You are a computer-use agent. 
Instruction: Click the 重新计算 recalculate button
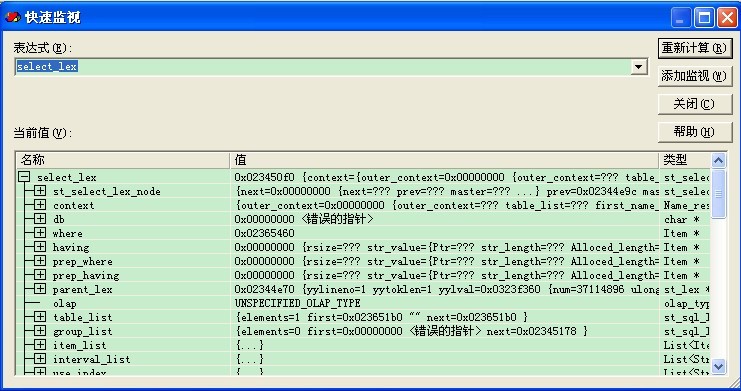click(x=695, y=48)
